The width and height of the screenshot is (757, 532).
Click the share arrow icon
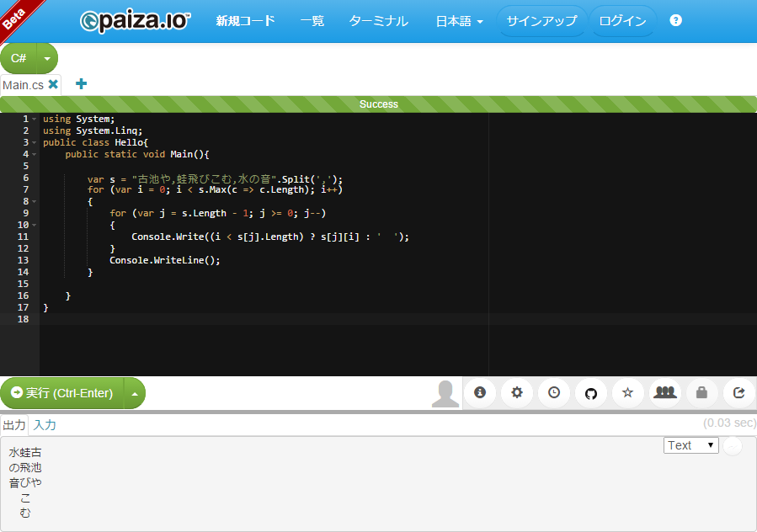[x=739, y=392]
